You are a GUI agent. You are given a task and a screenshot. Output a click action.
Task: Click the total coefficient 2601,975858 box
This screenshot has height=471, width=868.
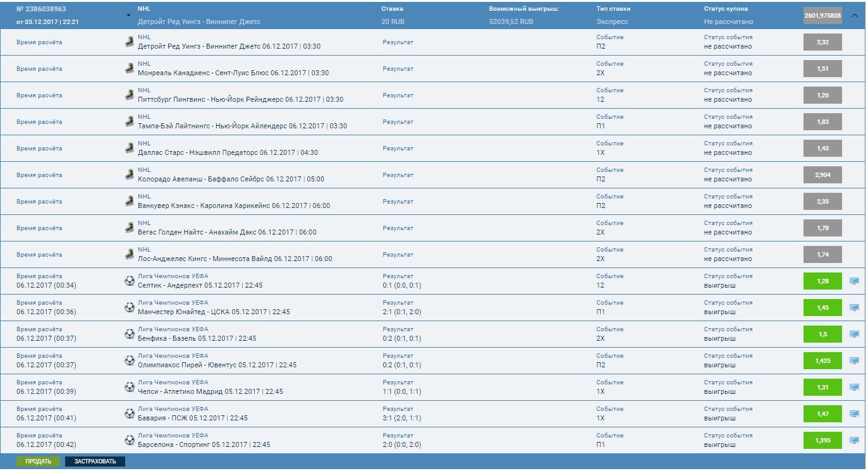pos(823,15)
